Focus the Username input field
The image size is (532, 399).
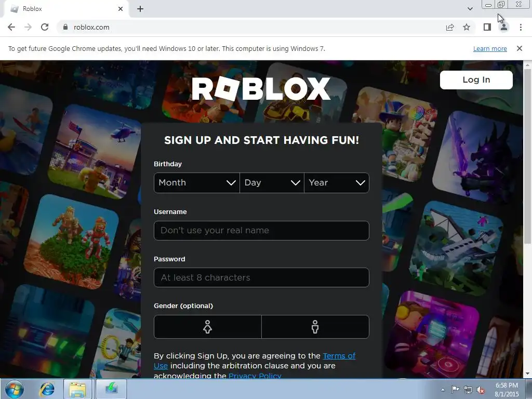pyautogui.click(x=262, y=231)
